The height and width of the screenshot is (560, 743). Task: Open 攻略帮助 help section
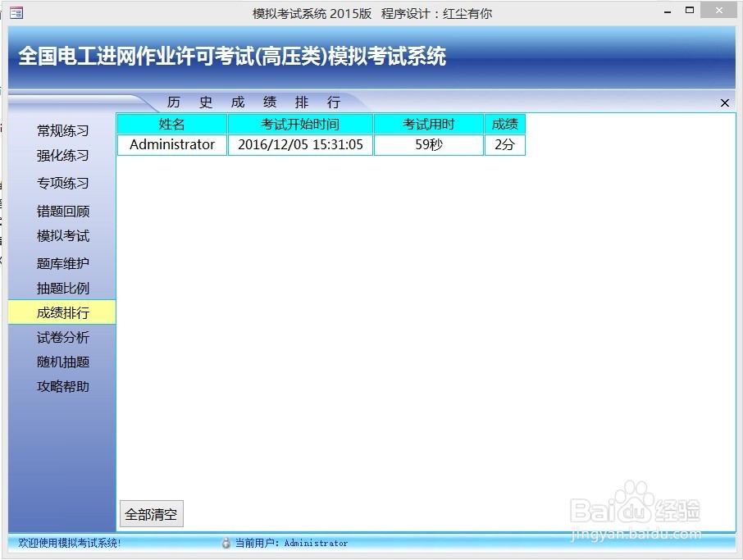click(61, 386)
